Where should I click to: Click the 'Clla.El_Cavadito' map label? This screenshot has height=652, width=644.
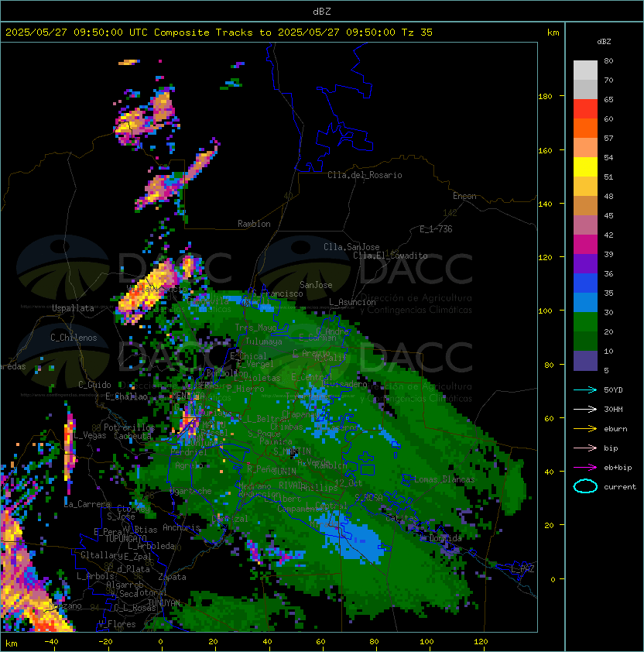tap(390, 256)
